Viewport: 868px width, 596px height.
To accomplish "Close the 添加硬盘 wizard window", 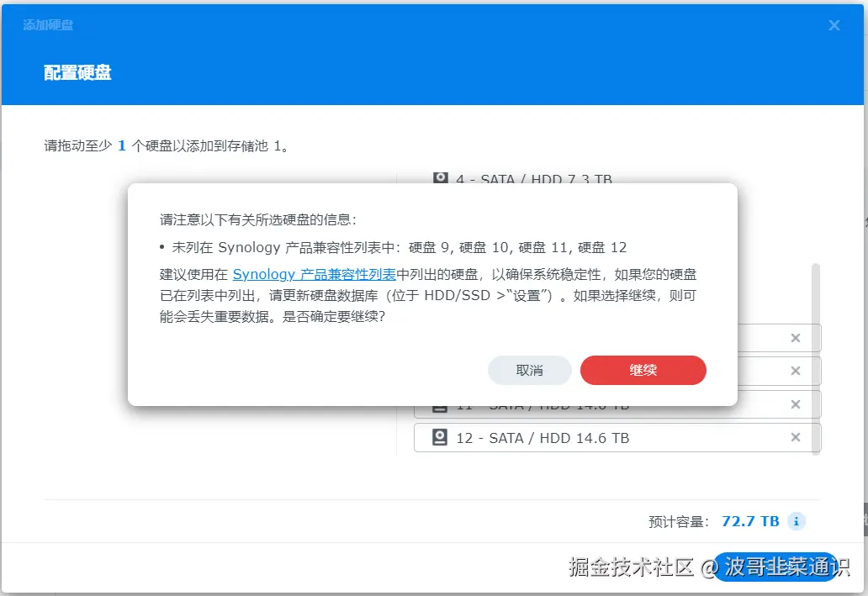I will [x=834, y=25].
